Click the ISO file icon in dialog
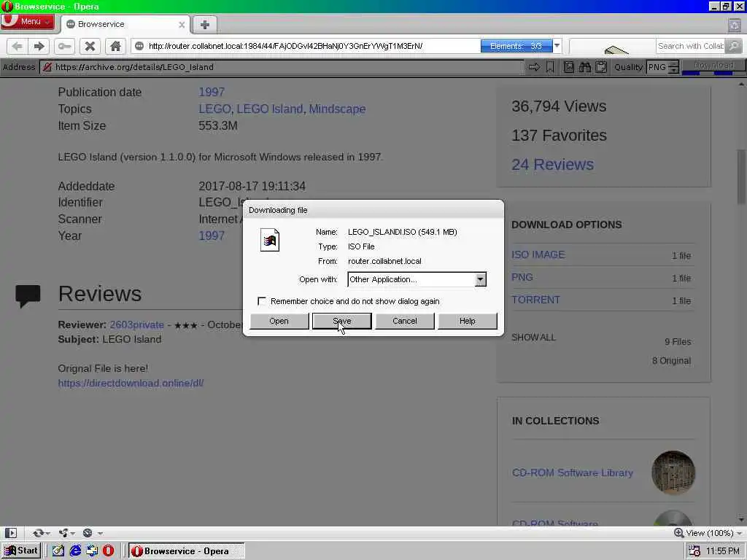This screenshot has width=747, height=560. pyautogui.click(x=270, y=240)
